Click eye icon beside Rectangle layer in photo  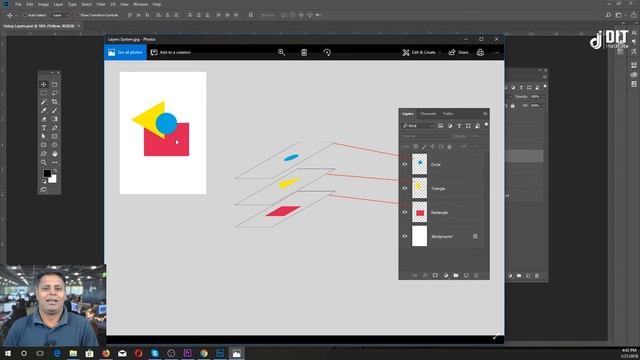tap(404, 212)
